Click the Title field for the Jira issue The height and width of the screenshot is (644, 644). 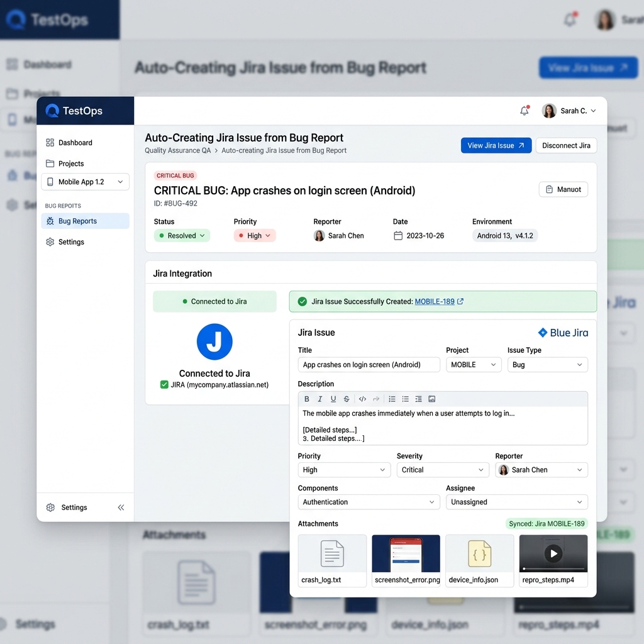(369, 365)
